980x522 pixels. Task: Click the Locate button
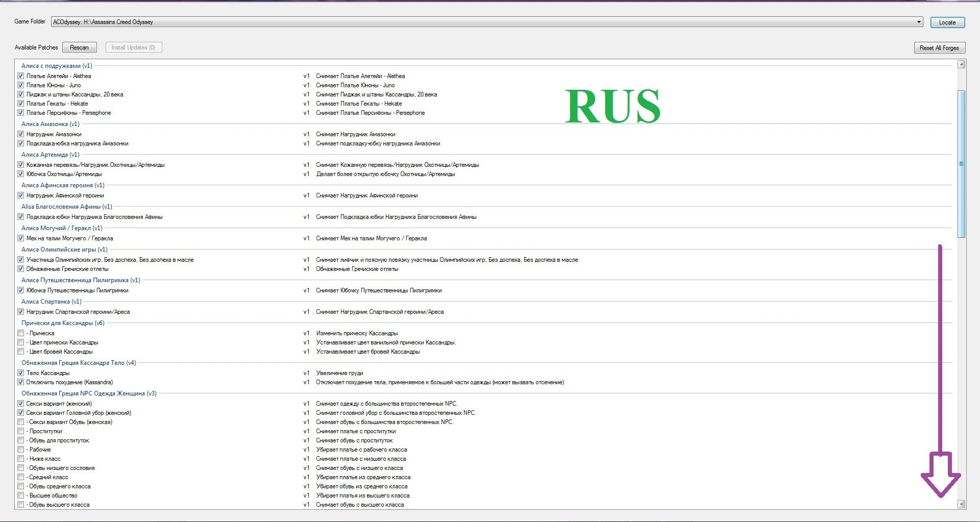pos(947,22)
